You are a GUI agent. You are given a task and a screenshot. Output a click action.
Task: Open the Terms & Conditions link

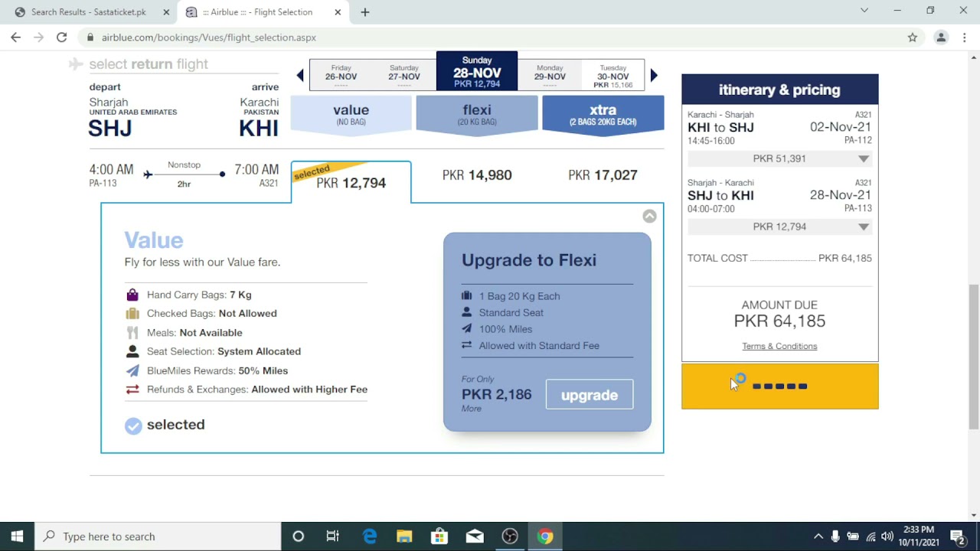pos(779,346)
